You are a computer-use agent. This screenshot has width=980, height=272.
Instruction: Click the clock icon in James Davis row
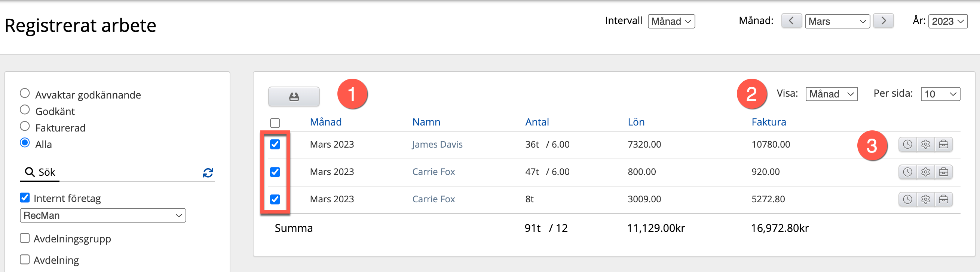coord(907,144)
